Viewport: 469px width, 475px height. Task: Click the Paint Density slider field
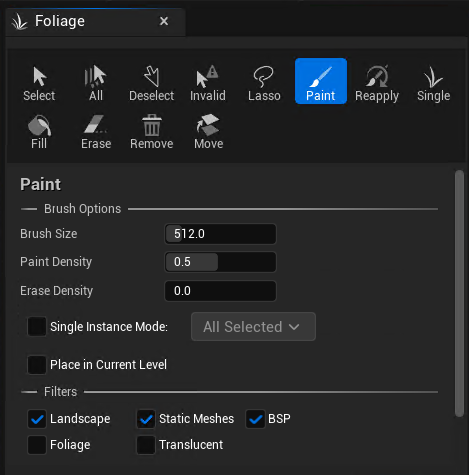220,262
